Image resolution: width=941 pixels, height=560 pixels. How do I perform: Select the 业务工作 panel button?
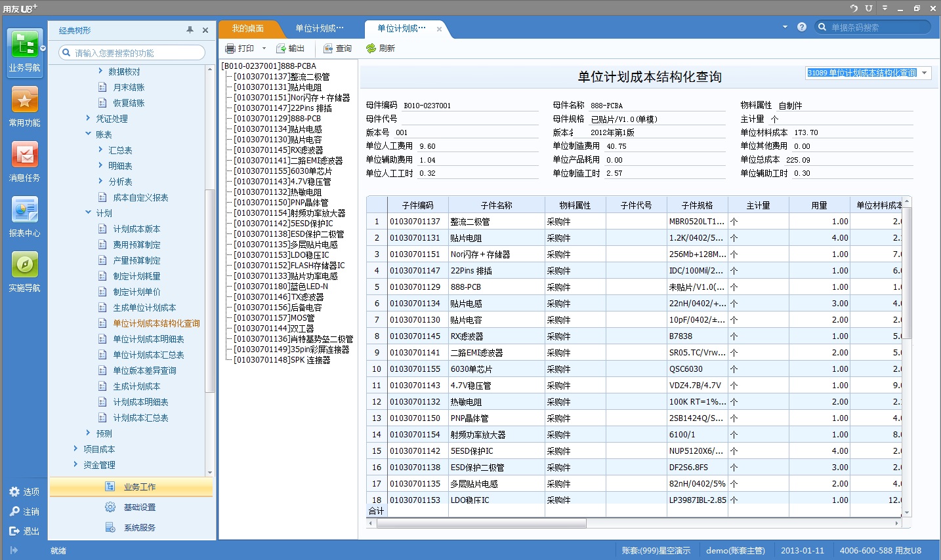(131, 487)
